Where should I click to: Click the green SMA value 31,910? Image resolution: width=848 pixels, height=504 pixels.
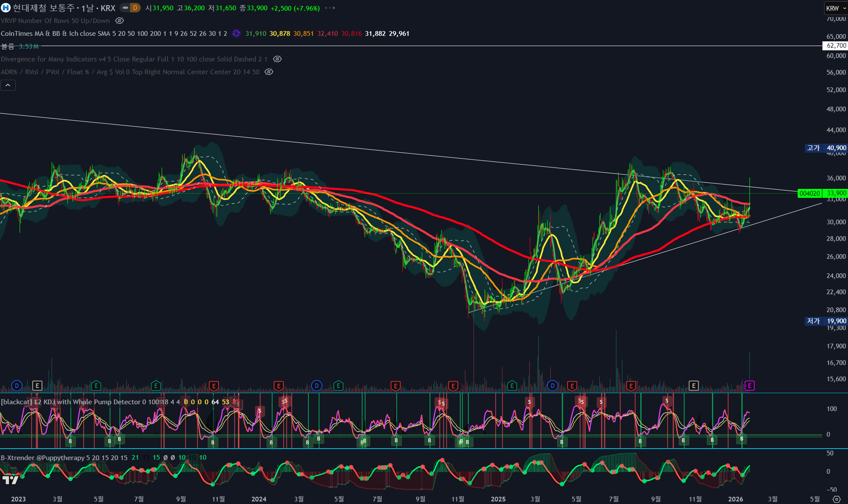tap(256, 33)
